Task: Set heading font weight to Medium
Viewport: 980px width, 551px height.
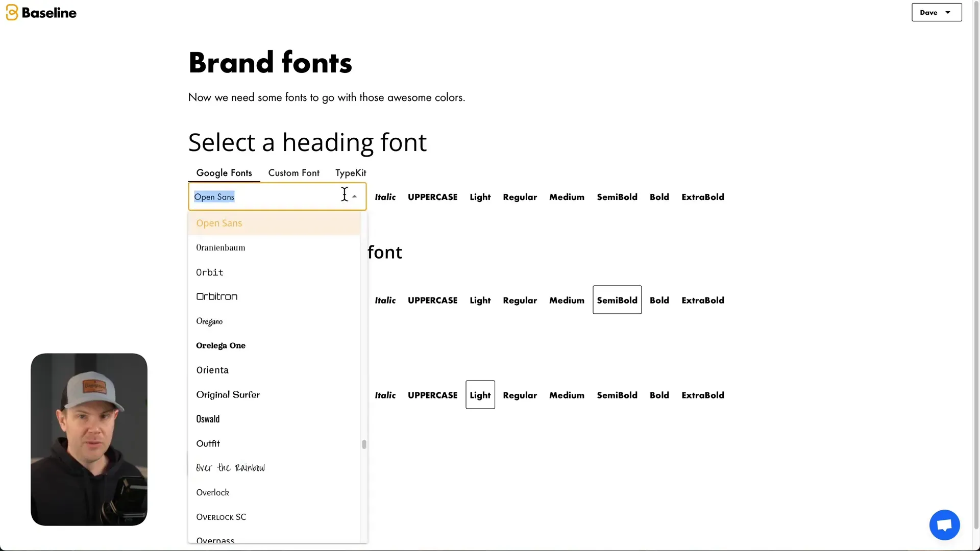Action: [x=567, y=197]
